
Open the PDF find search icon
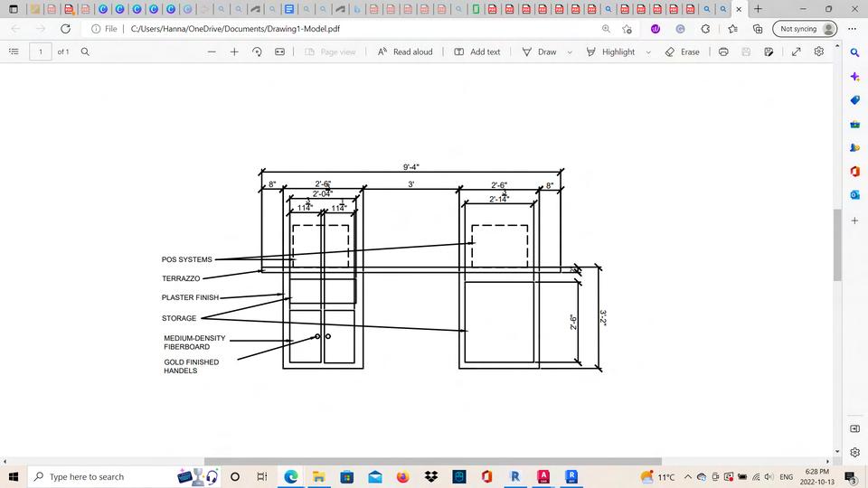tap(85, 52)
